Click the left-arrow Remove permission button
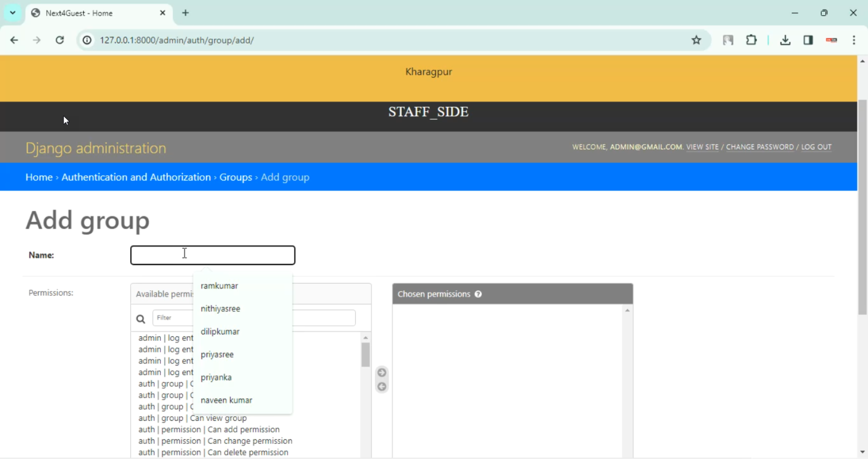This screenshot has width=868, height=459. 382,387
